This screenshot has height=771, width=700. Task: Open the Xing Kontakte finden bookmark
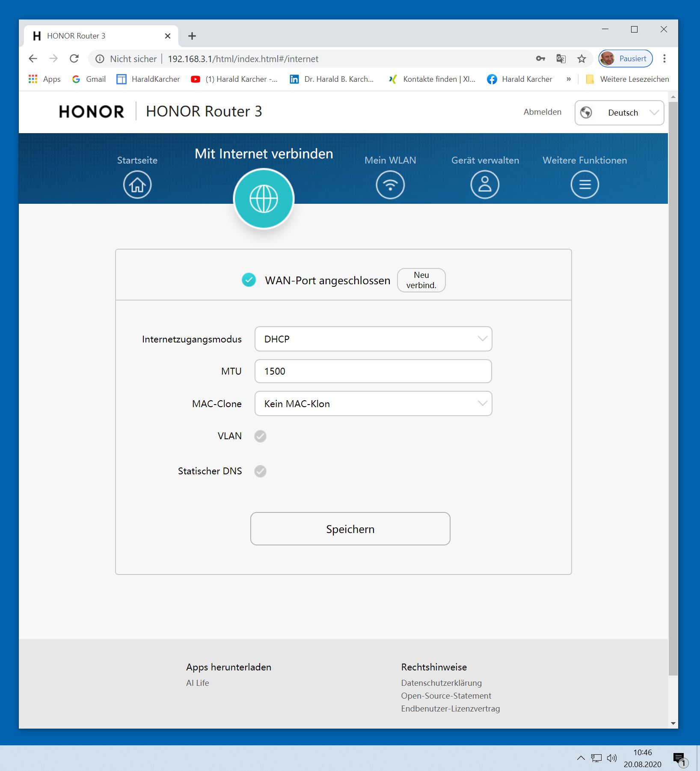(432, 79)
